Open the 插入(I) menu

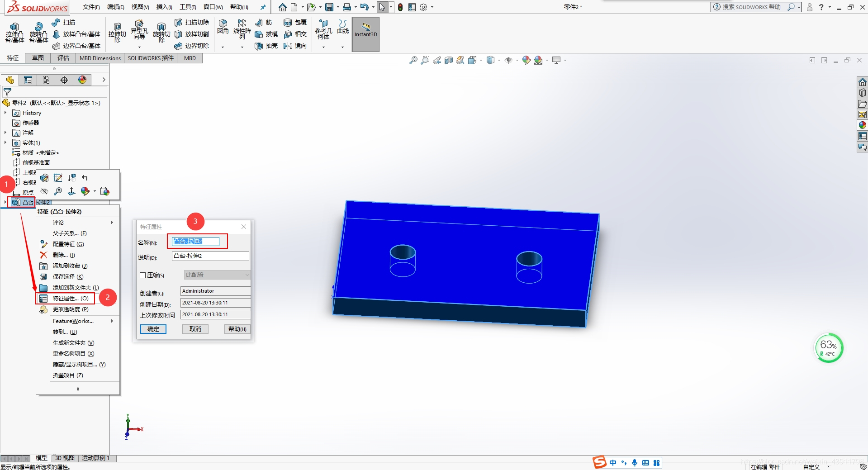click(164, 7)
